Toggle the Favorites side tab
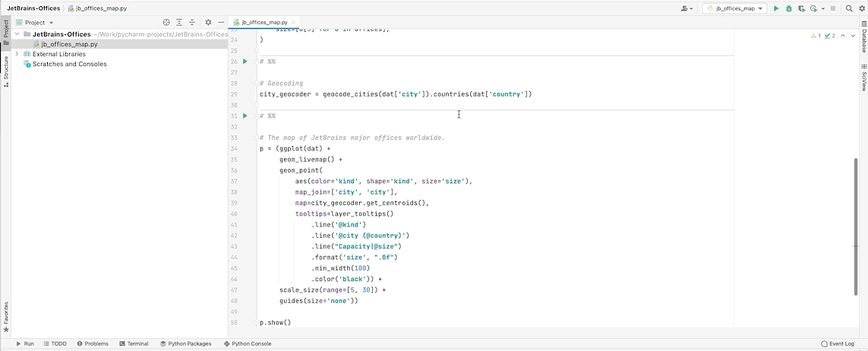 [x=5, y=317]
